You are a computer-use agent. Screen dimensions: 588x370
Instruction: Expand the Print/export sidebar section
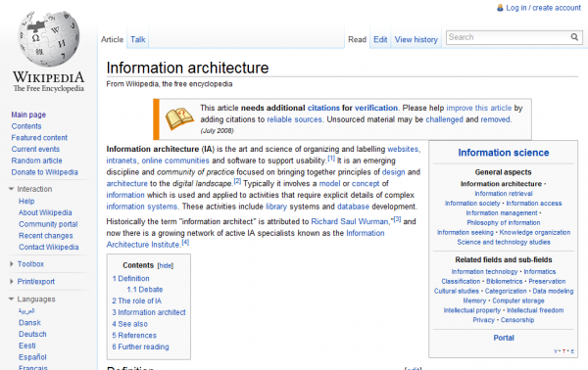point(12,281)
